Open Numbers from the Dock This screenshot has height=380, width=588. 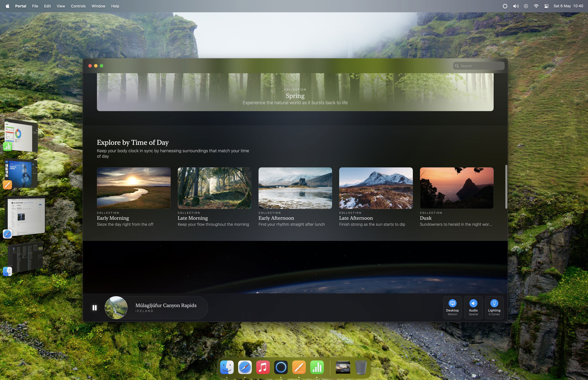click(317, 367)
